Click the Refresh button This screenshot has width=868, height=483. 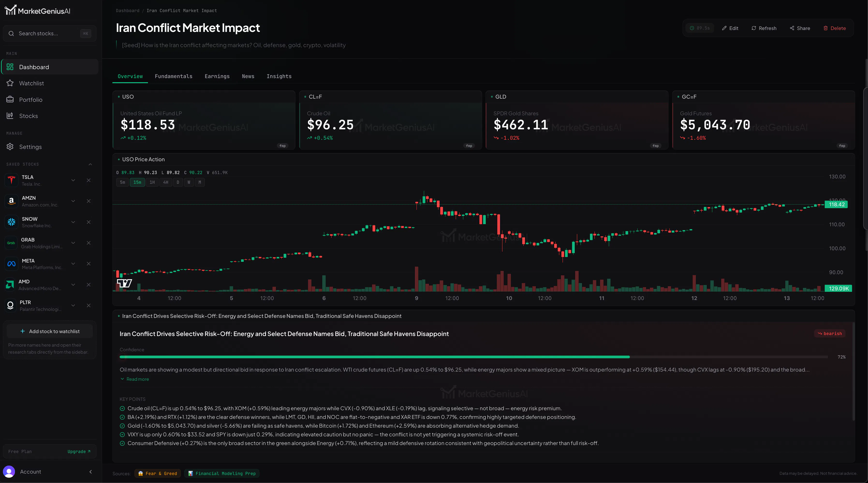764,28
